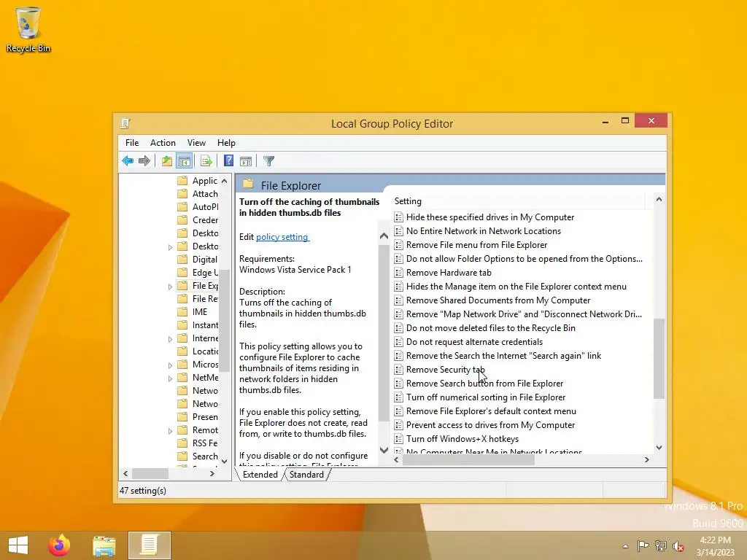Launch Firefox from the taskbar
The width and height of the screenshot is (747, 560).
[59, 545]
